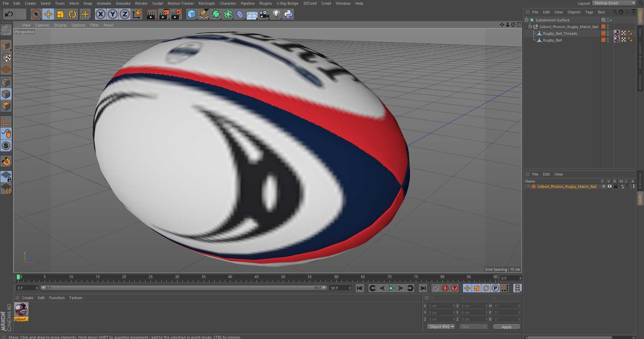Open the Sculpt menu
The image size is (644, 339).
click(x=157, y=3)
